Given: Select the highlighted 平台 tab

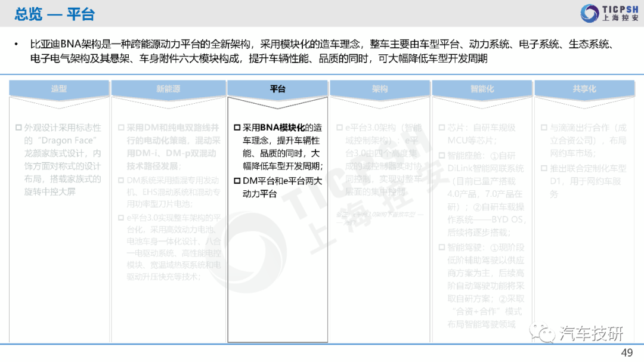Looking at the screenshot, I should click(x=278, y=89).
